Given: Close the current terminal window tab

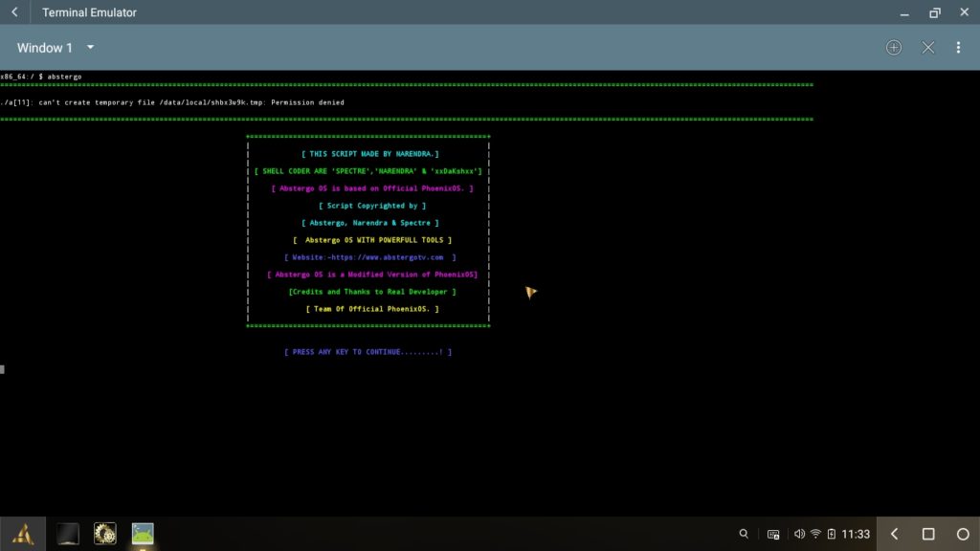Looking at the screenshot, I should 928,48.
